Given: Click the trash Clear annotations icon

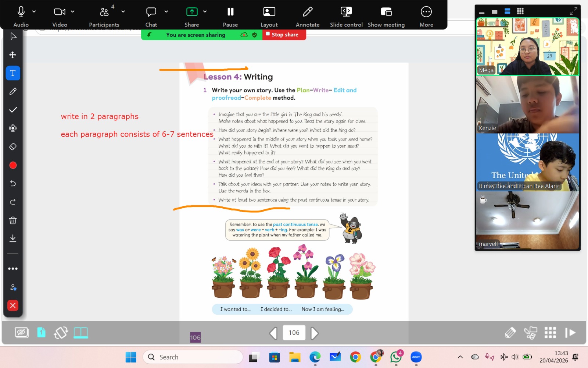Looking at the screenshot, I should click(x=13, y=220).
